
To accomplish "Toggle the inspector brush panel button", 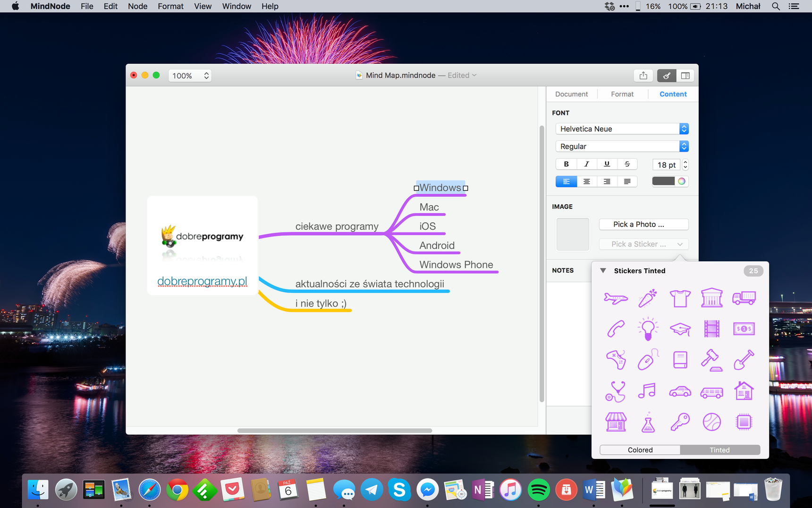I will click(x=666, y=76).
